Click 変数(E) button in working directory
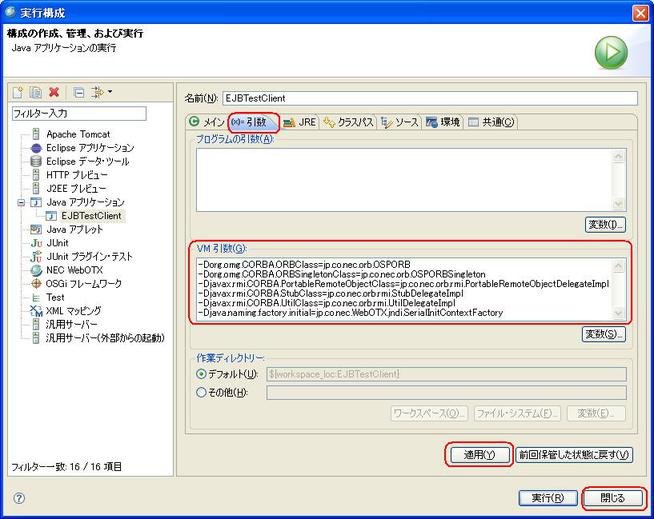Image resolution: width=654 pixels, height=519 pixels. click(x=596, y=413)
